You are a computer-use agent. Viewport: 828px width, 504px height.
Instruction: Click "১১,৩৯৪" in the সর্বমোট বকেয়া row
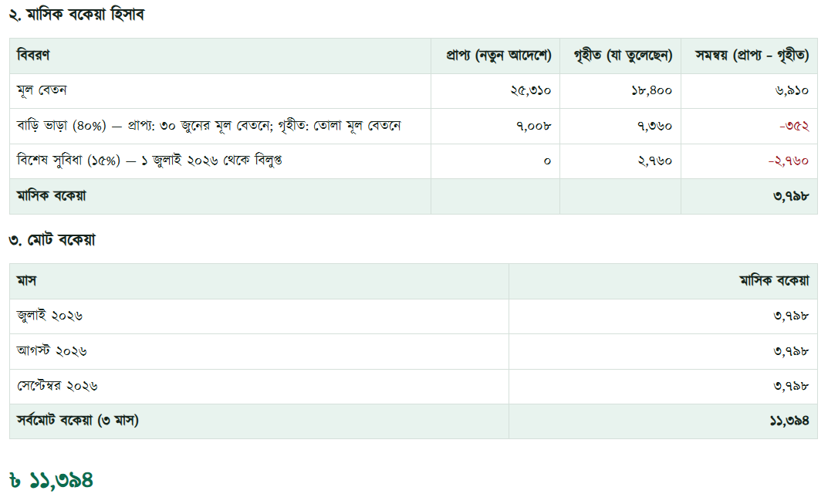[789, 421]
